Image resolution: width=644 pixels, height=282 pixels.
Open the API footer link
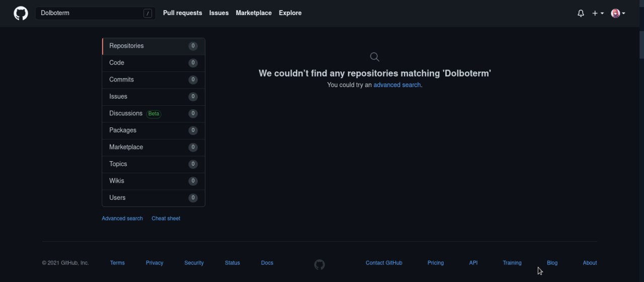(473, 263)
